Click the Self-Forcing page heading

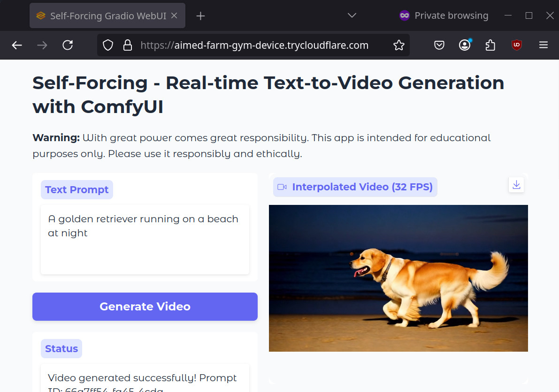pos(268,95)
